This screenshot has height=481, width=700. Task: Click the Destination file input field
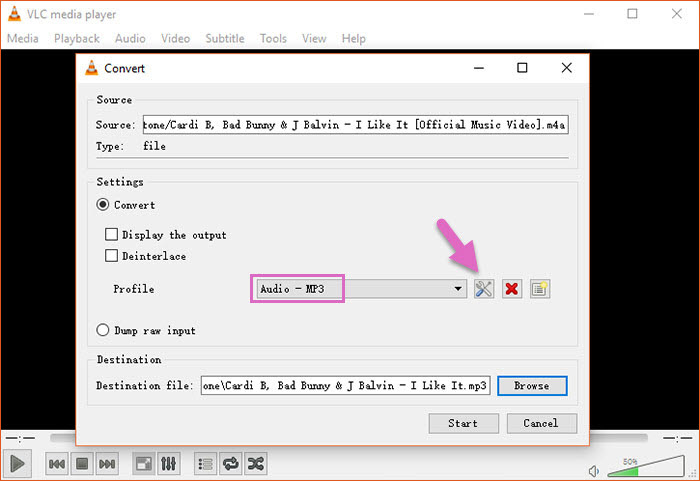pyautogui.click(x=346, y=386)
